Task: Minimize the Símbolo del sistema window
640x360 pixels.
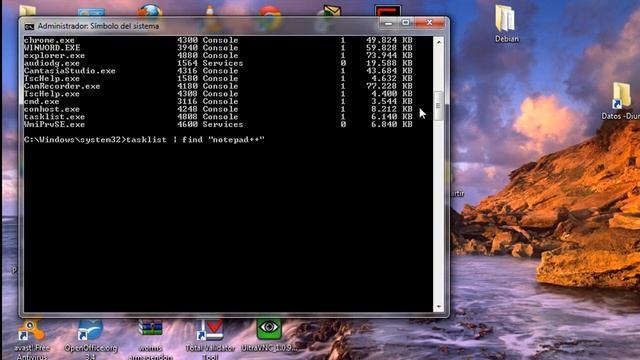Action: (x=388, y=23)
